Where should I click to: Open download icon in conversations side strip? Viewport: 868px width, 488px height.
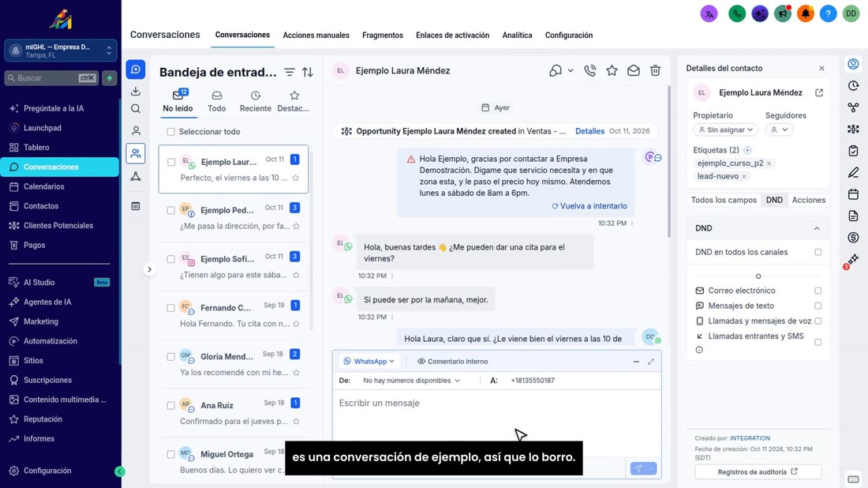pos(136,91)
